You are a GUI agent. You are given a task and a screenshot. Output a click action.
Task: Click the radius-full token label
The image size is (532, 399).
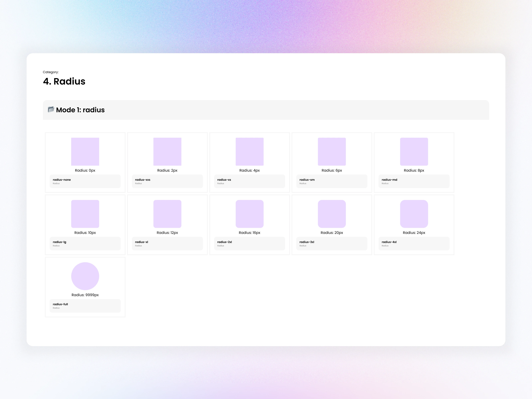60,304
